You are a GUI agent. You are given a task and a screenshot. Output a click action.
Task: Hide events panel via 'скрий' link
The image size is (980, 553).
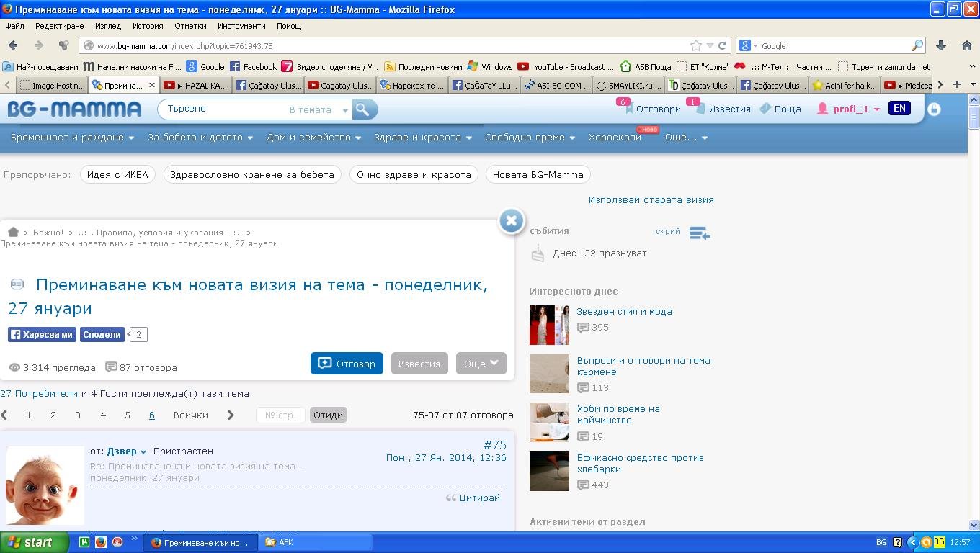[x=667, y=231]
